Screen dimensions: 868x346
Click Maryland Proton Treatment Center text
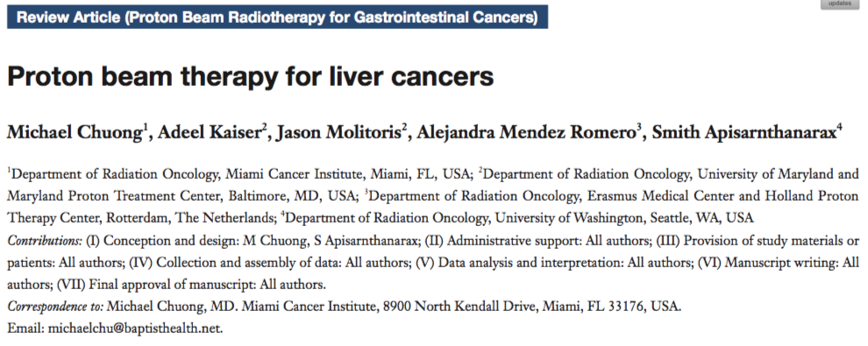[x=104, y=196]
